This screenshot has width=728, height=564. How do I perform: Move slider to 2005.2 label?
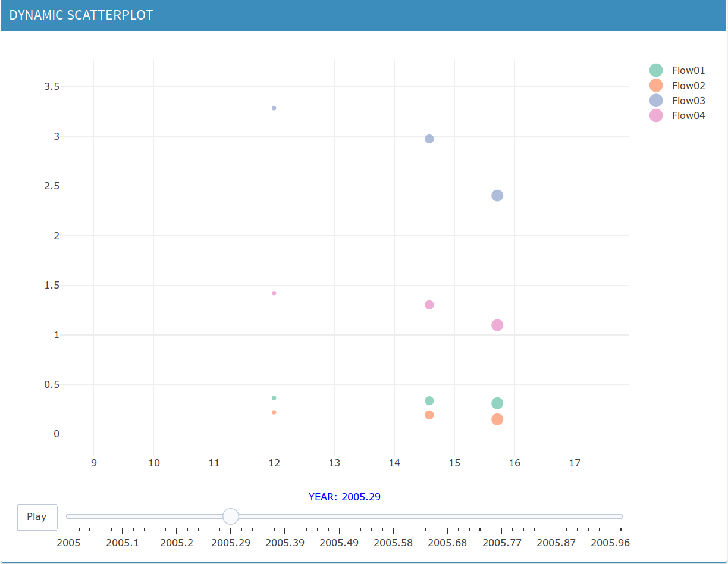click(x=177, y=542)
